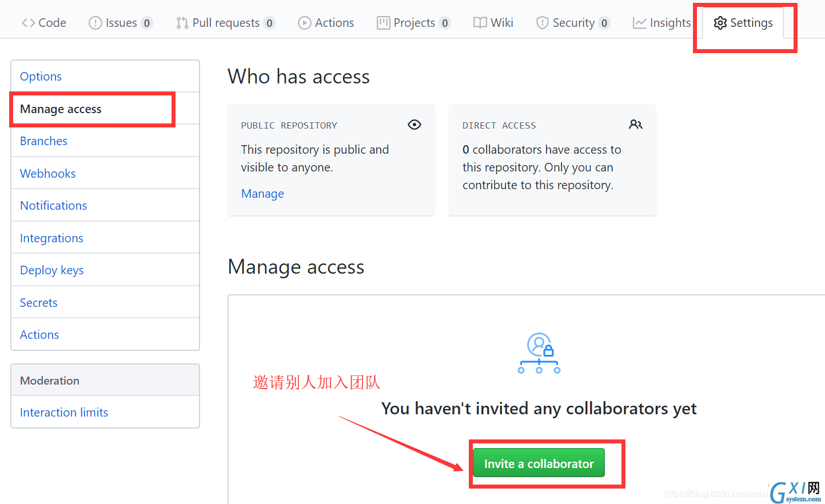
Task: Click 'This repository is public' description text
Action: tap(315, 158)
